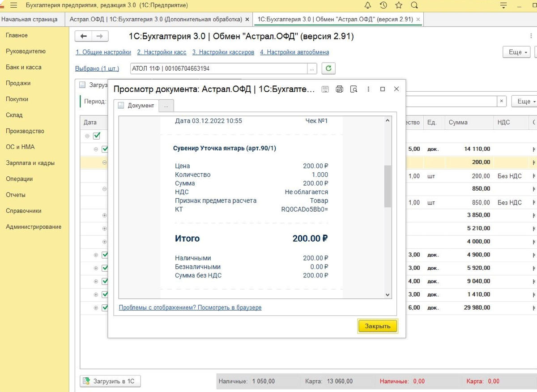Collapse the 850,00 receipt row node
The height and width of the screenshot is (392, 537).
point(105,189)
